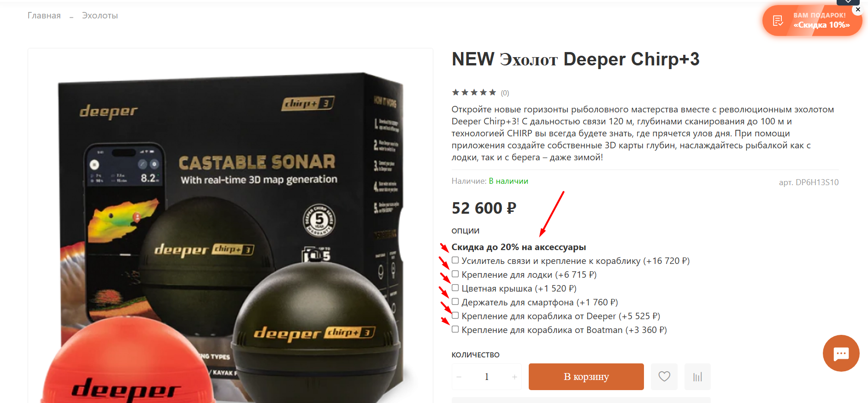Open the Deeper Chirp+3 product image

pyautogui.click(x=230, y=226)
